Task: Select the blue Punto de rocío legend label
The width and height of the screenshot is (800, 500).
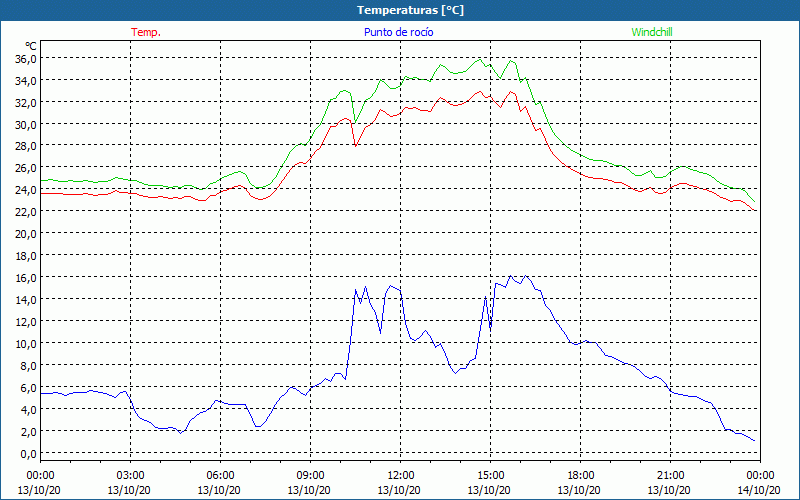Action: coord(398,32)
